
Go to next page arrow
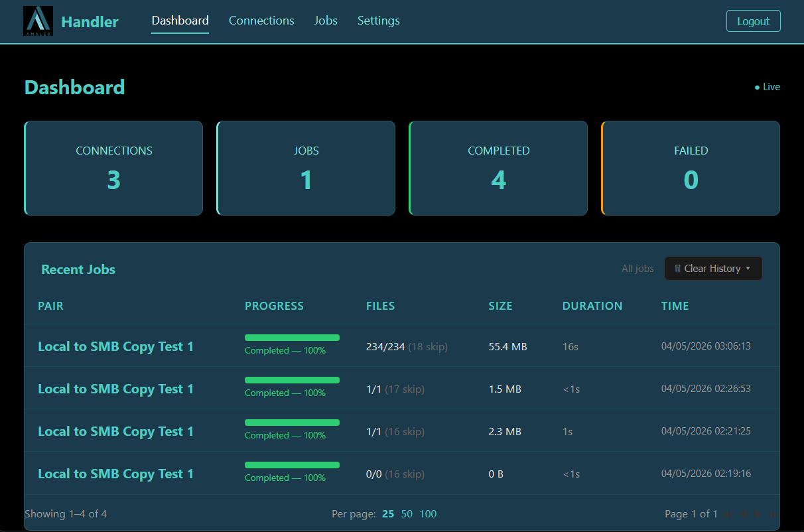click(x=758, y=514)
